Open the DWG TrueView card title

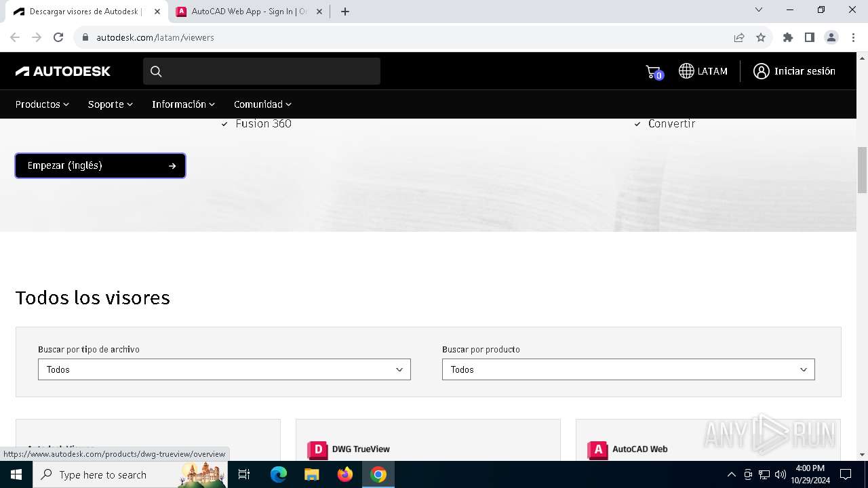[361, 449]
